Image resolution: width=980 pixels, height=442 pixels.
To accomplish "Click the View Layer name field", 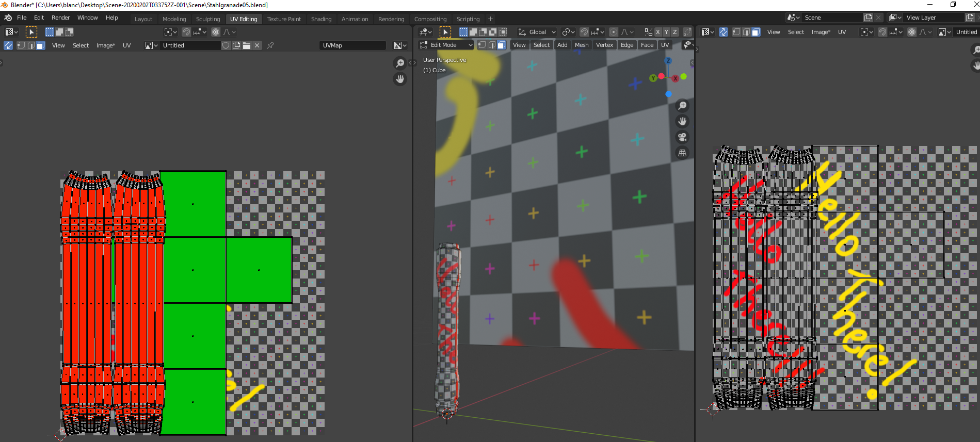I will [934, 18].
